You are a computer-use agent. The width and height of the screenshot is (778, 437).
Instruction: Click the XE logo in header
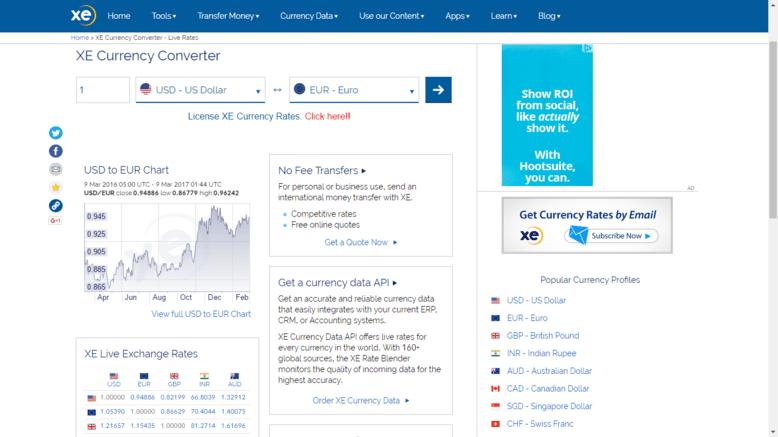click(x=83, y=15)
